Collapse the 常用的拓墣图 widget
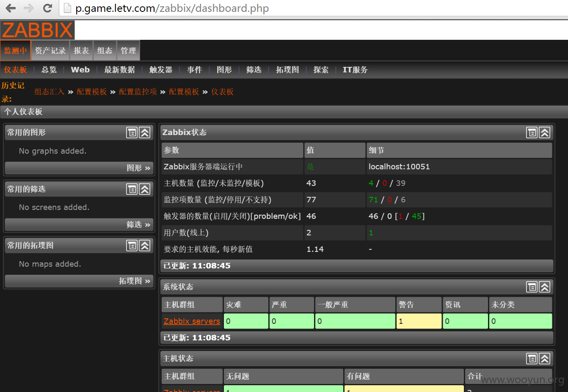Screen dimensions: 568x392 coord(145,246)
